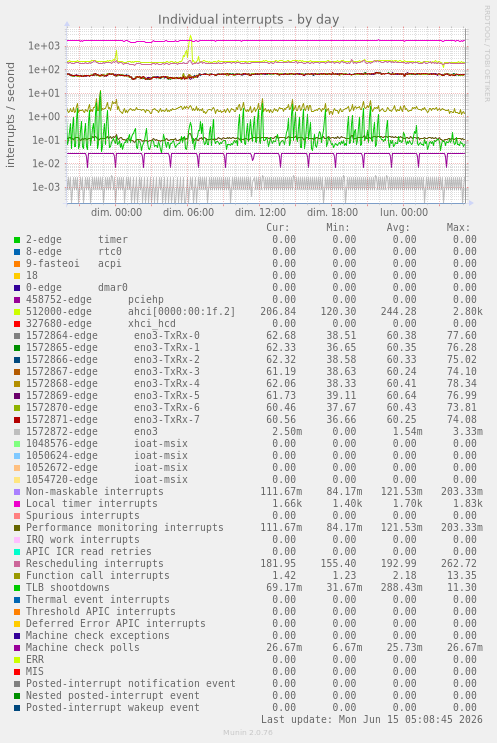Viewport: 497px width, 743px height.
Task: Click the green swatch for TLB shootdowns
Action: tap(17, 588)
